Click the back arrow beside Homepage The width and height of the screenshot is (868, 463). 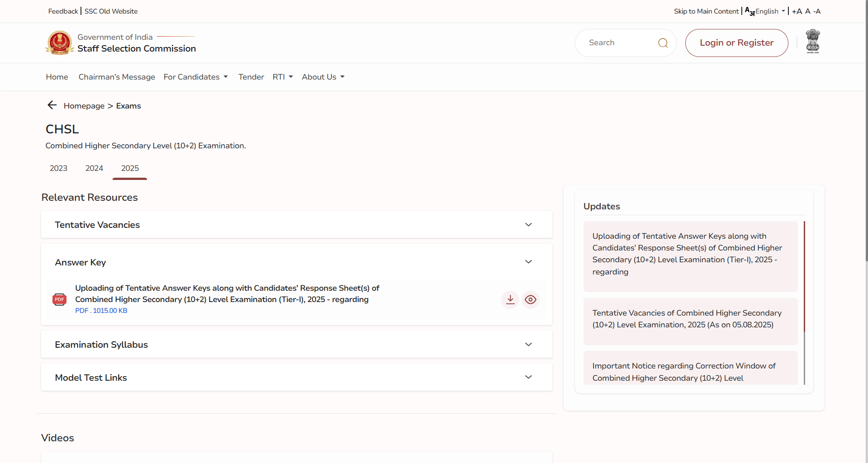52,105
